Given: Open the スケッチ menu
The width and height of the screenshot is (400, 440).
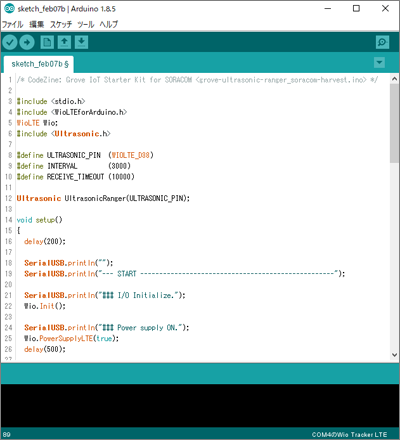Looking at the screenshot, I should coord(61,24).
